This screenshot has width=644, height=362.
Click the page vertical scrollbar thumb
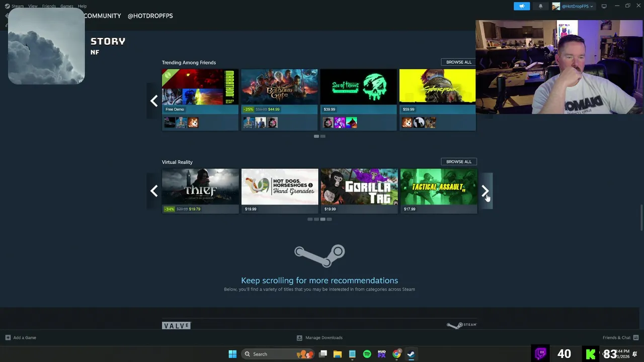click(641, 217)
